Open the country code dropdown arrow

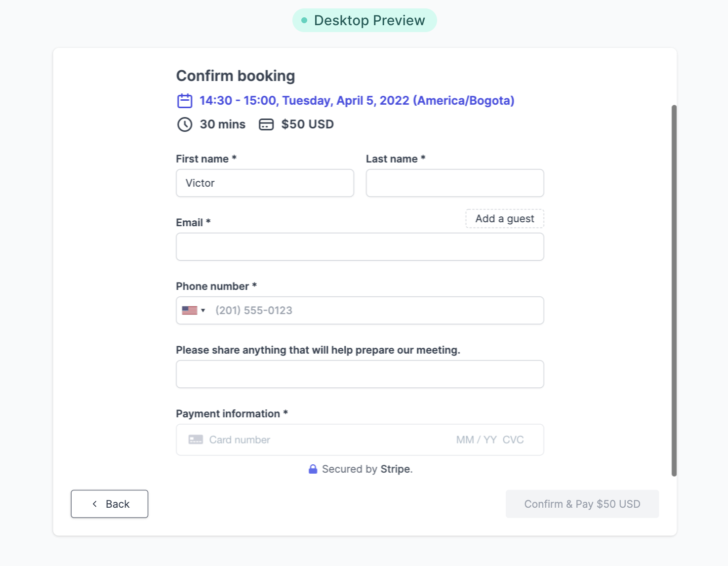[203, 311]
